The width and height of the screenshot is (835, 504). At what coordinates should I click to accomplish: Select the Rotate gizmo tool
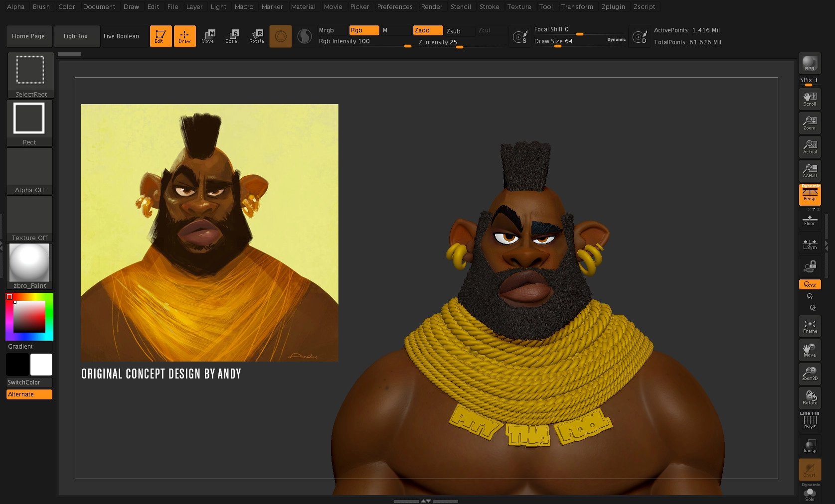(x=257, y=36)
